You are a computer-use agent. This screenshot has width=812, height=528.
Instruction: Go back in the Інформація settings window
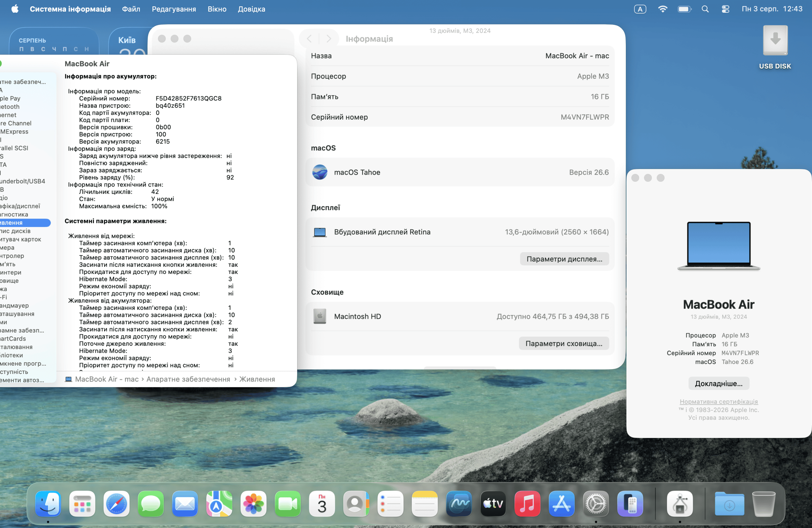(x=310, y=39)
